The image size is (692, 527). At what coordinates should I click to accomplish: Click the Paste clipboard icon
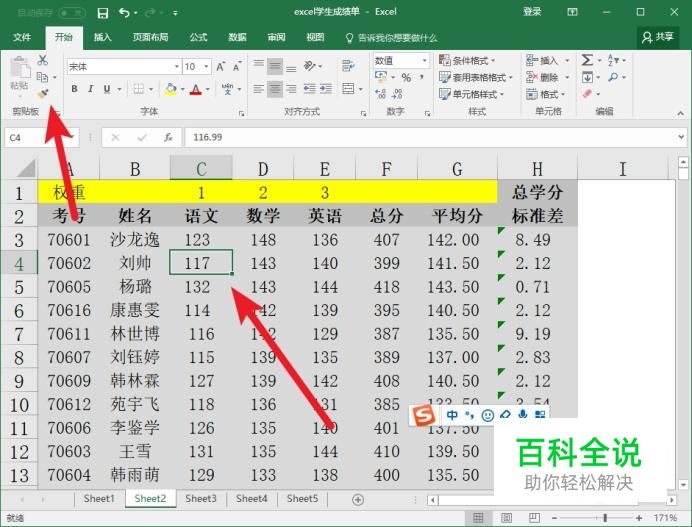20,68
